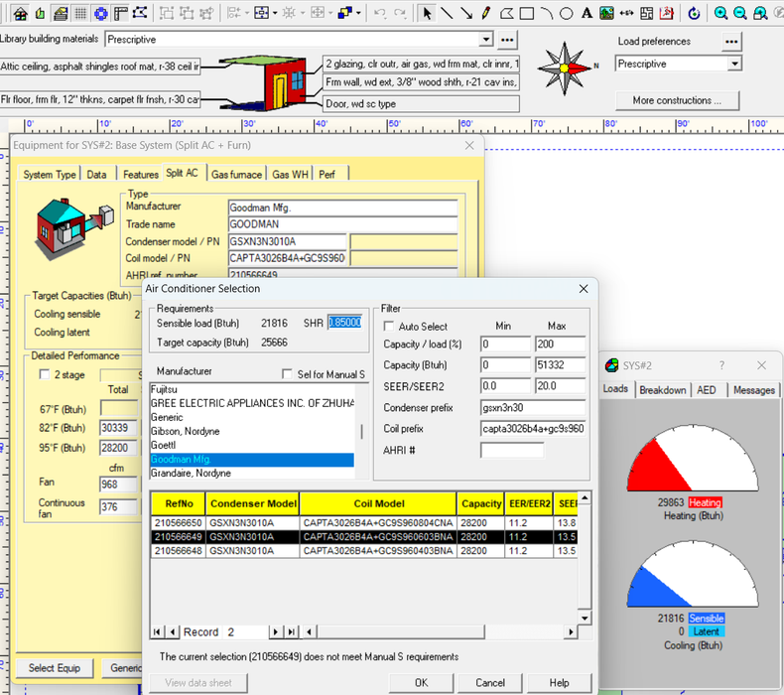Select Fujitsu in the manufacturer list

point(252,389)
